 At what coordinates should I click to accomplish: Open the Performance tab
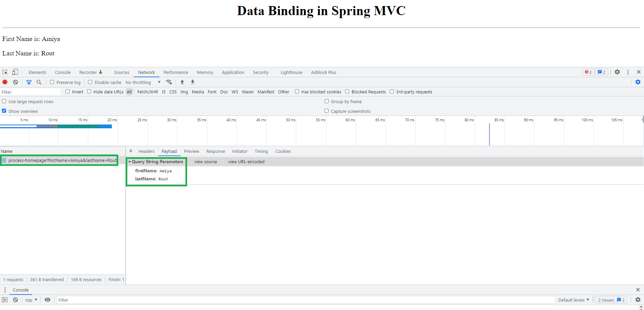click(x=176, y=72)
